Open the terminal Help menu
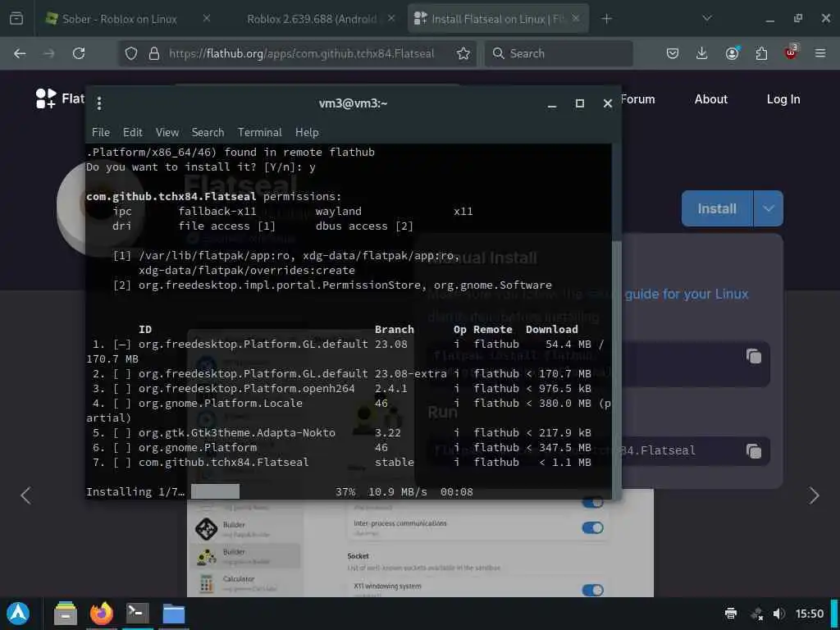The width and height of the screenshot is (840, 630). tap(307, 132)
